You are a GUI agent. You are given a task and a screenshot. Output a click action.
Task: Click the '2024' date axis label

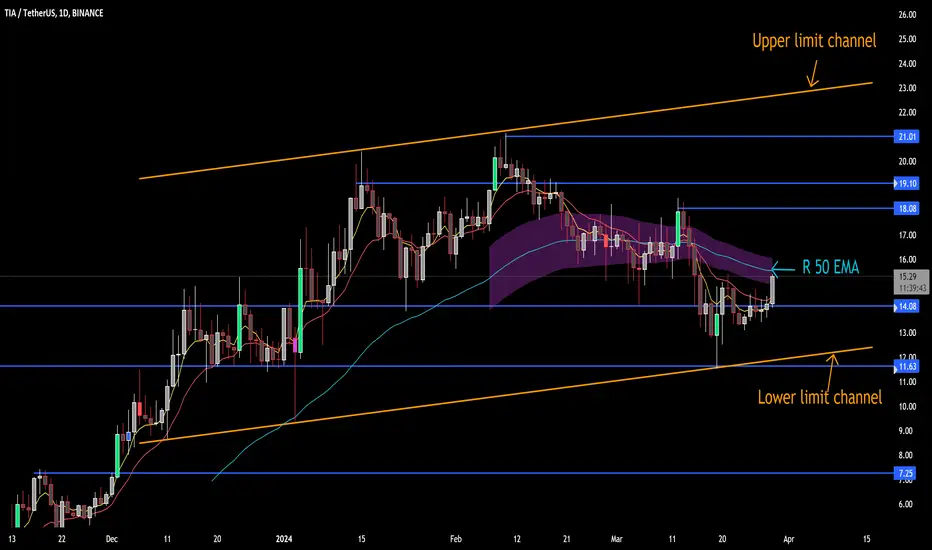(284, 539)
